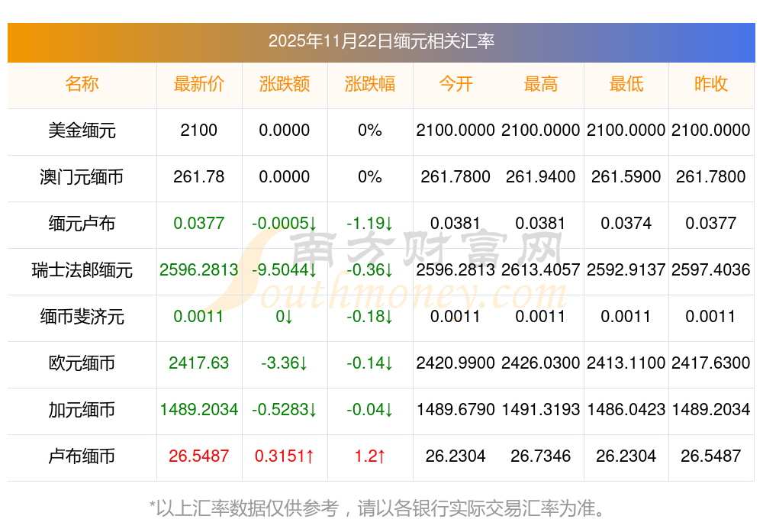Click the 今开 column header

[456, 84]
